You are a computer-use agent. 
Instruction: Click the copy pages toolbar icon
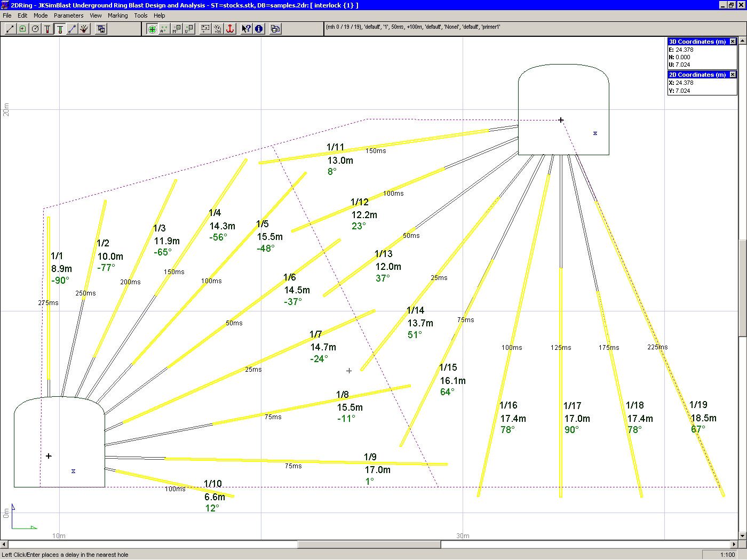[x=275, y=29]
